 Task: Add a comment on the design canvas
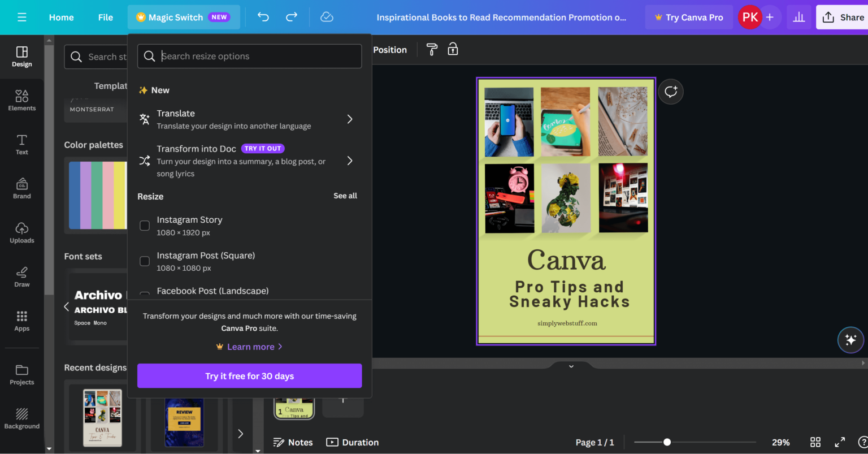pyautogui.click(x=670, y=91)
